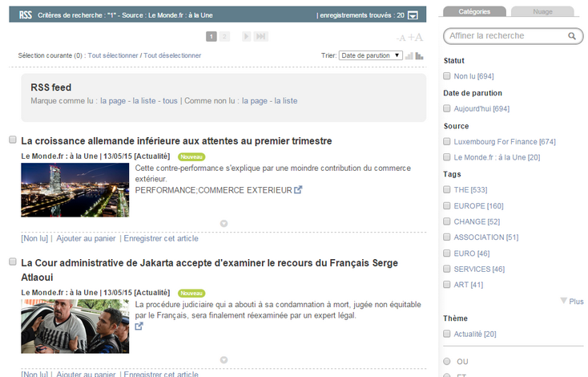Select the Jakarta article checkbox
The width and height of the screenshot is (588, 377).
13,261
